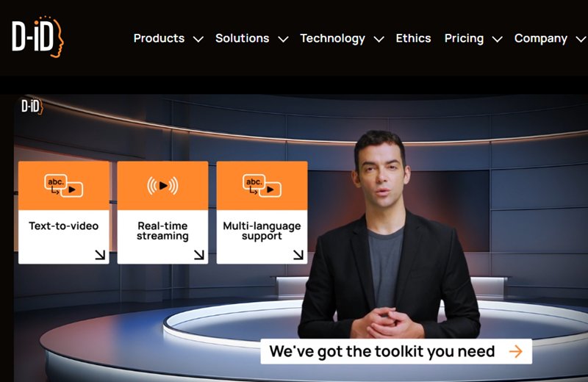Click the orange arrow beside toolkit banner

click(x=516, y=351)
